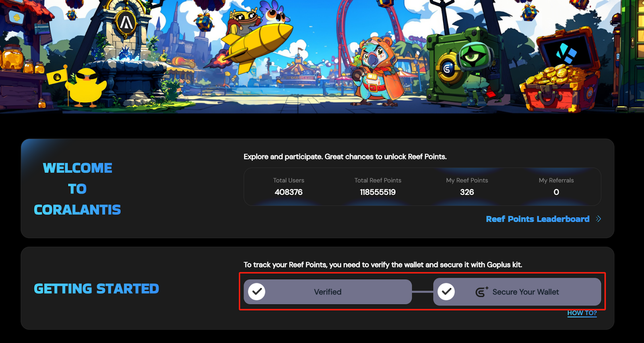644x343 pixels.
Task: Click the Total Users label
Action: tap(289, 180)
